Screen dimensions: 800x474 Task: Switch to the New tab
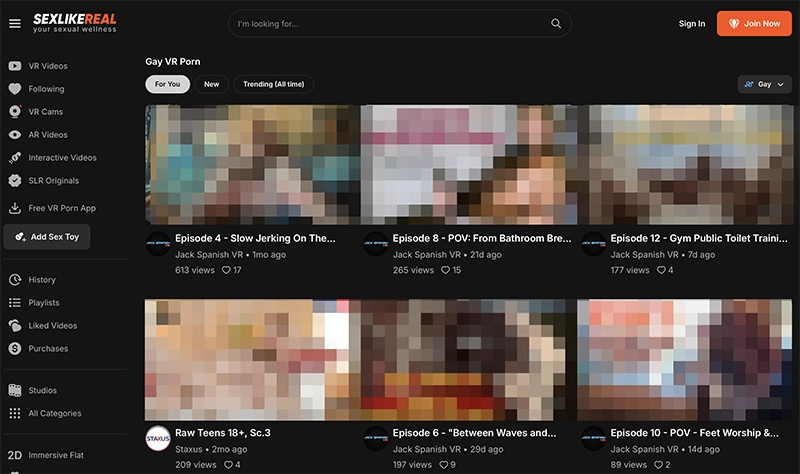[211, 85]
